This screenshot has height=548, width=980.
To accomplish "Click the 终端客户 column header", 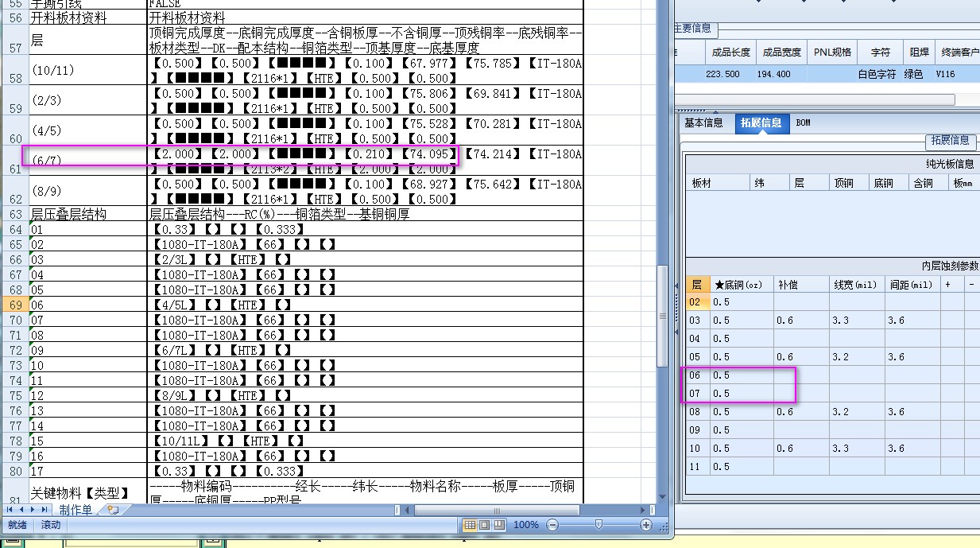I will click(957, 52).
